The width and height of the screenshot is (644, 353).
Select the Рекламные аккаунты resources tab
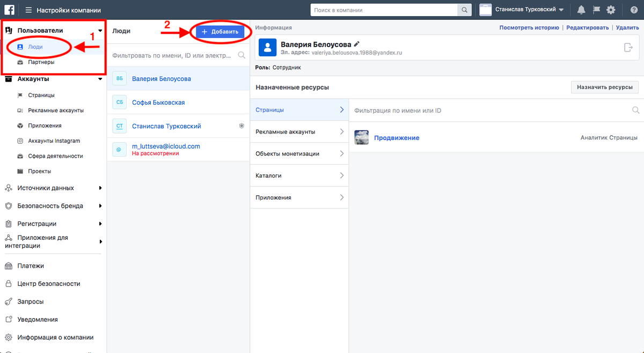pyautogui.click(x=299, y=131)
